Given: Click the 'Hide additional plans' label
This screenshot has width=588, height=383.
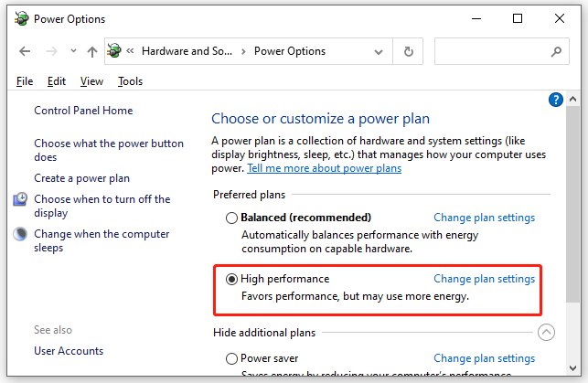Looking at the screenshot, I should tap(264, 333).
